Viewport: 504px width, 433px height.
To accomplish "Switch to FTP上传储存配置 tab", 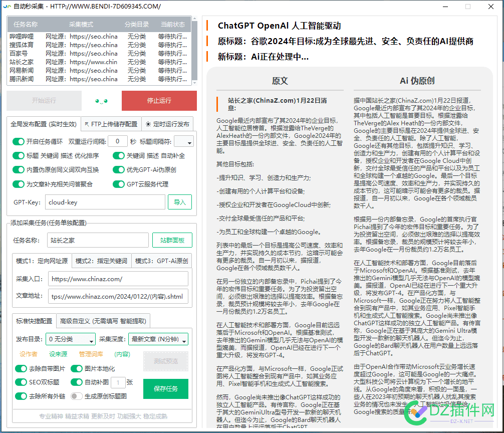I will tap(111, 124).
